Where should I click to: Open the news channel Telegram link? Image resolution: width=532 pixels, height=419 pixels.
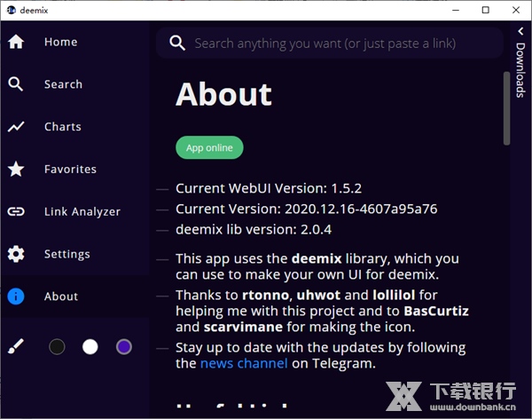point(244,363)
